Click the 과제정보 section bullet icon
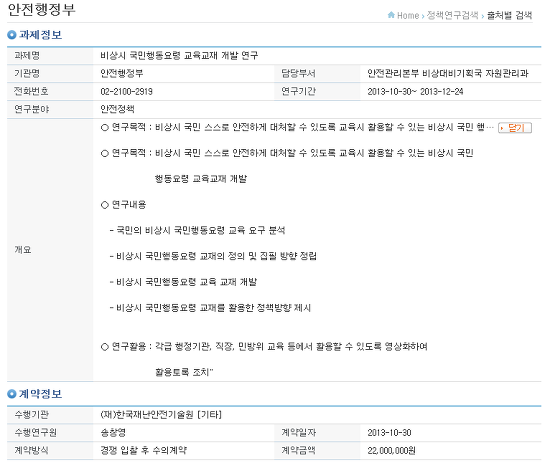 [x=12, y=35]
